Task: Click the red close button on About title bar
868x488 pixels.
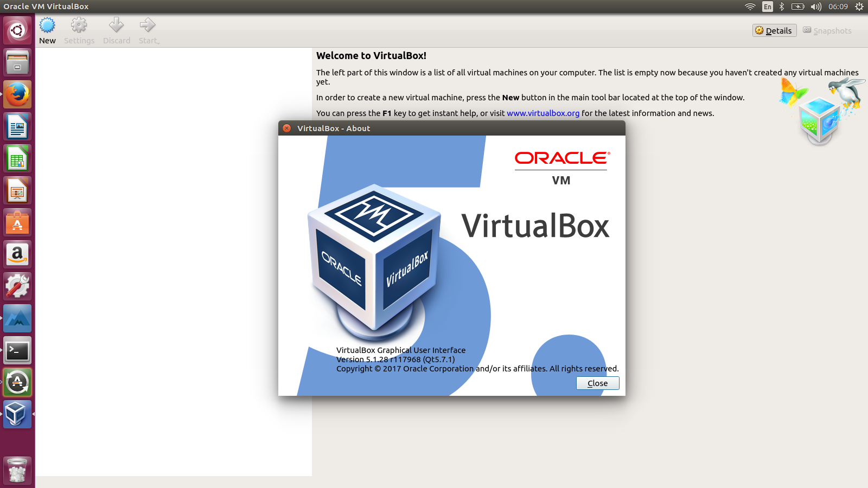Action: pyautogui.click(x=287, y=129)
